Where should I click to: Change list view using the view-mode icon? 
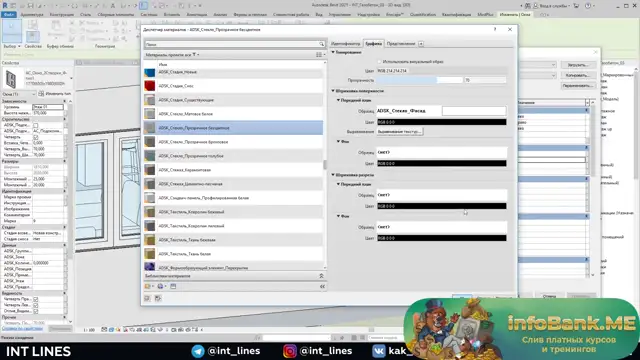tap(319, 54)
